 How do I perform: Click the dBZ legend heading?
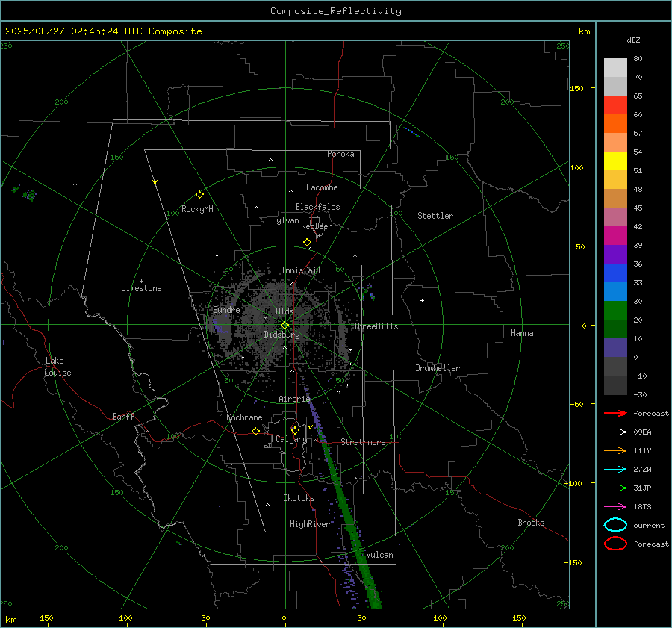coord(633,40)
